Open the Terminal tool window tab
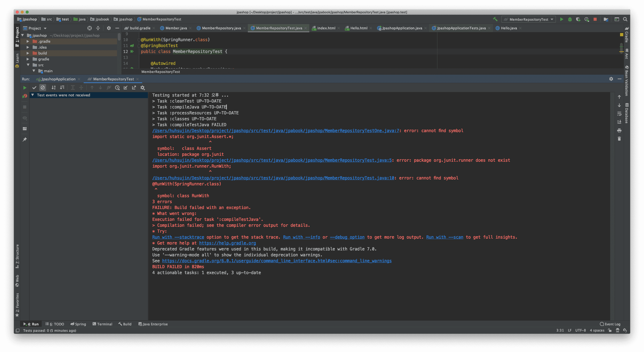Screen dimensions: 644x352 coord(102,324)
